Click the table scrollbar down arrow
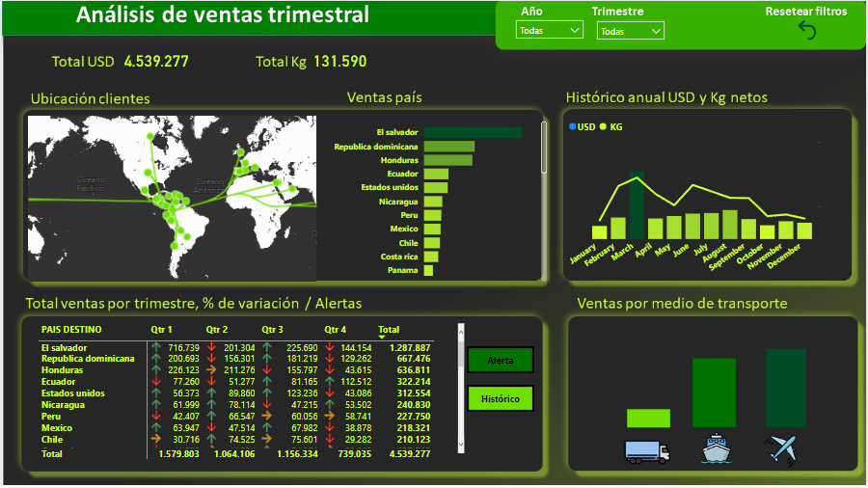The image size is (868, 488). tap(461, 445)
